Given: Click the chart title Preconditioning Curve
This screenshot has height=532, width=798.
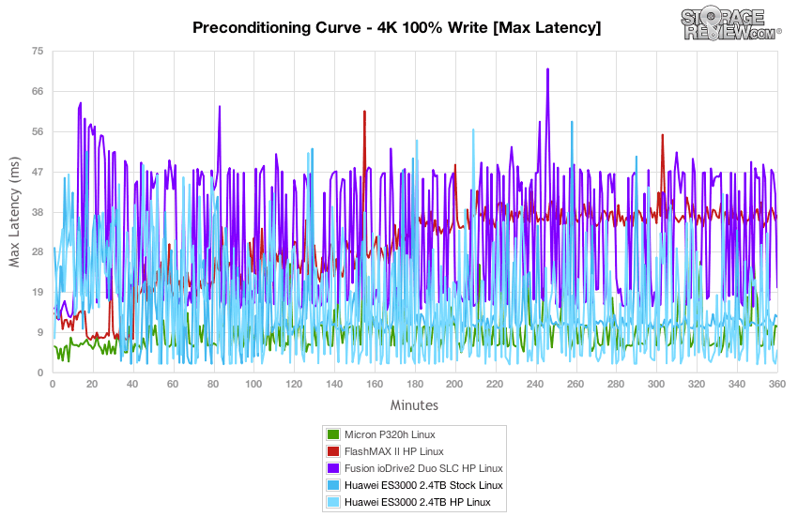Looking at the screenshot, I should (x=396, y=27).
